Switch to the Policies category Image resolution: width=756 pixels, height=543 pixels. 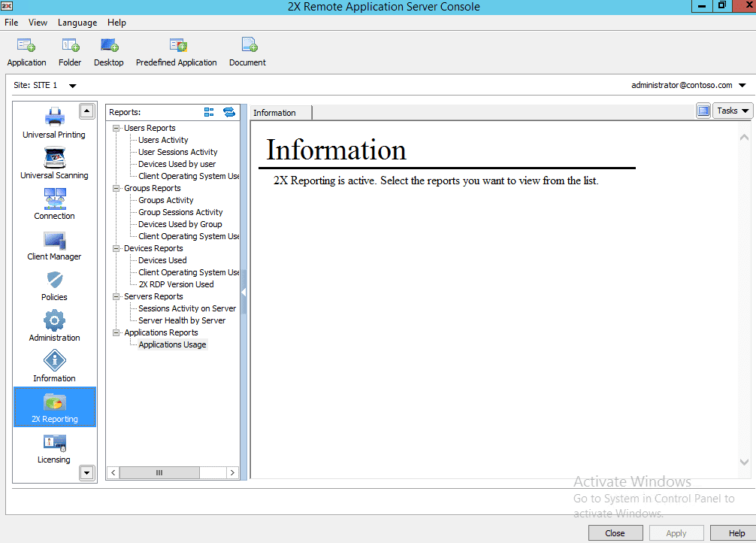[x=54, y=287]
